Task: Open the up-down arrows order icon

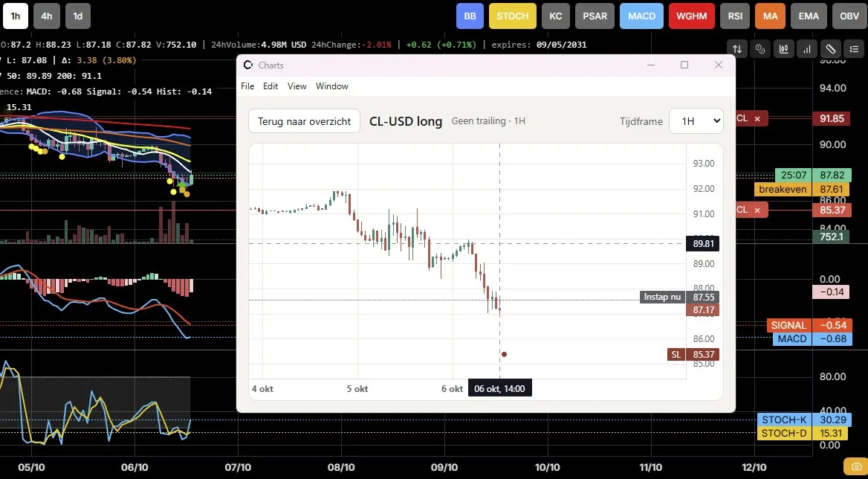Action: (x=736, y=49)
